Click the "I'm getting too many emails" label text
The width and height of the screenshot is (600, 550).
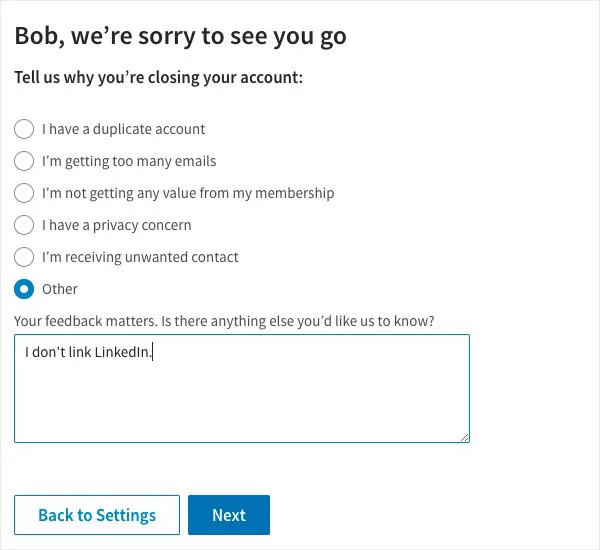pos(129,161)
